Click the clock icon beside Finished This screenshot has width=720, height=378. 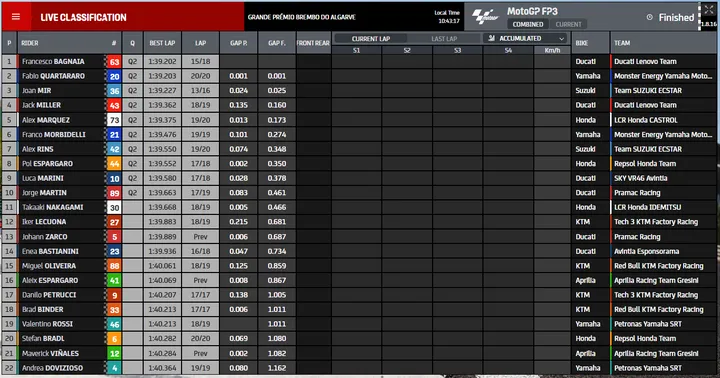[649, 17]
